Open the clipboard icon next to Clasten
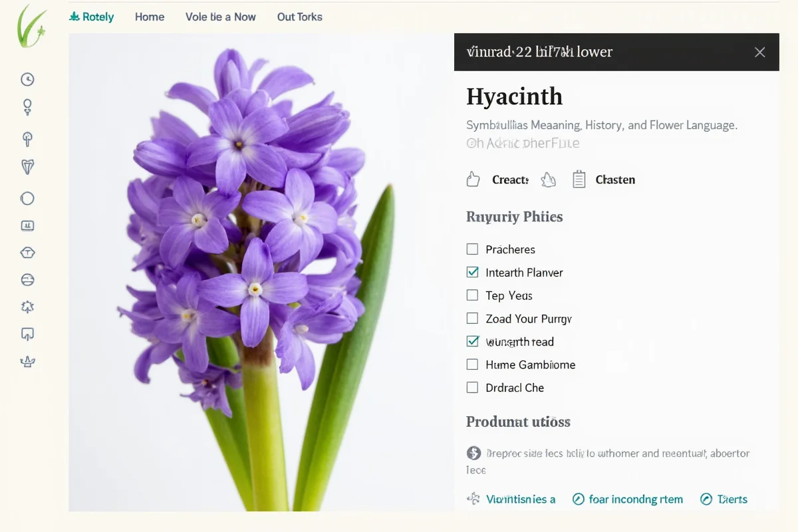This screenshot has height=532, width=798. coord(578,179)
